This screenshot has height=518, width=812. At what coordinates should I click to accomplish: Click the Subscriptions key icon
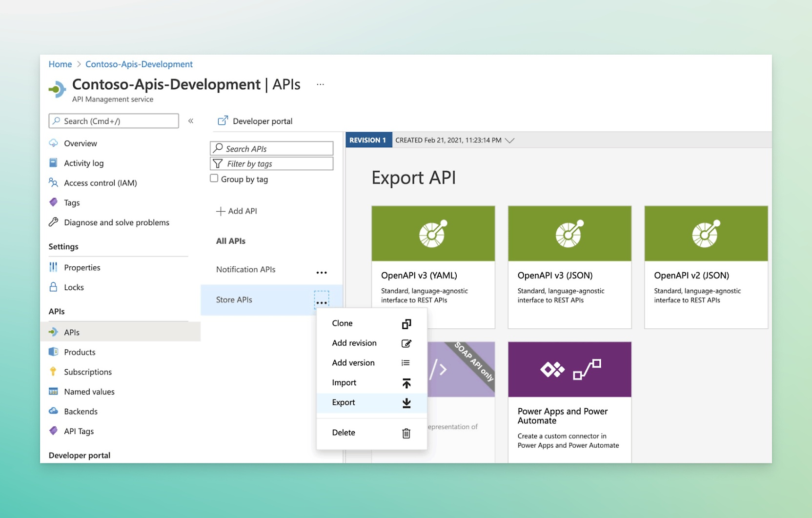pos(54,372)
